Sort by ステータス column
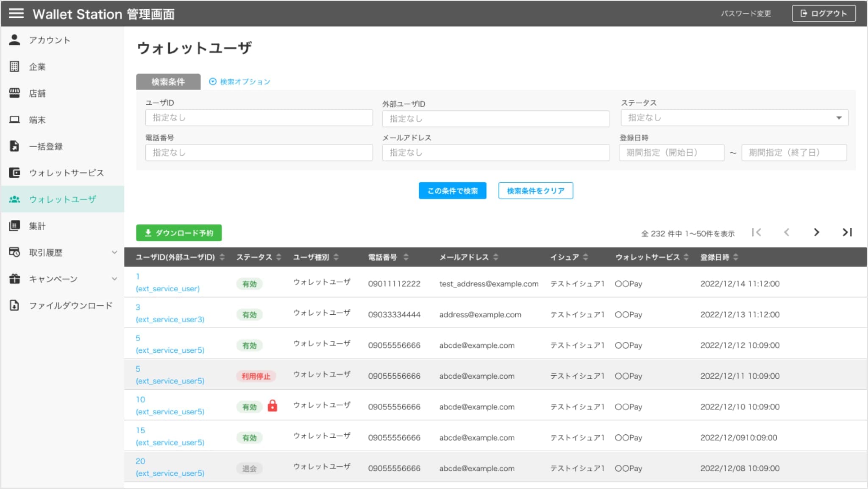Image resolution: width=868 pixels, height=489 pixels. (x=278, y=257)
